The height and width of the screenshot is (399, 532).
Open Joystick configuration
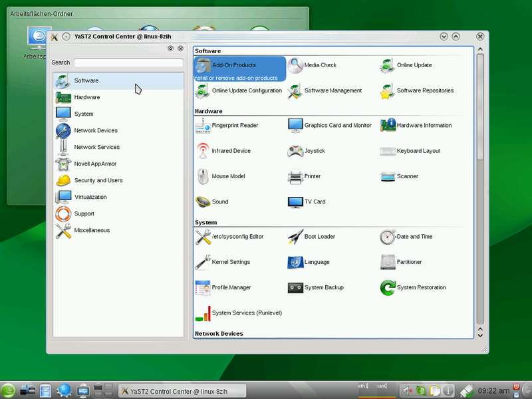307,151
